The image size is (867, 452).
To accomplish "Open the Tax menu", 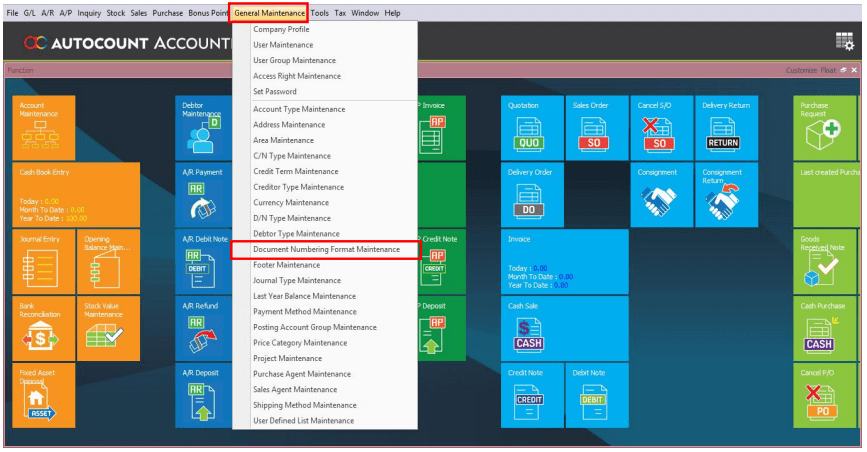I will [x=340, y=13].
